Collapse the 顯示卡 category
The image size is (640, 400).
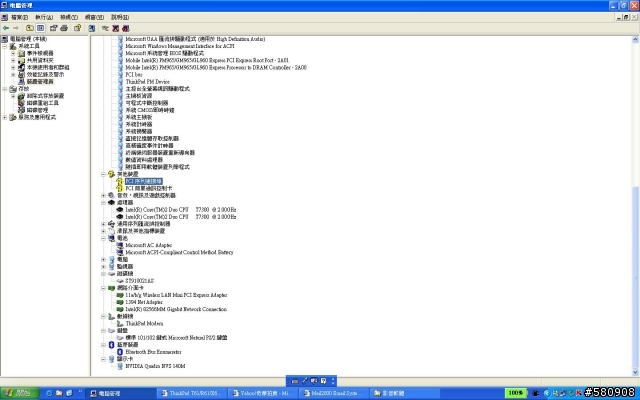pyautogui.click(x=104, y=359)
